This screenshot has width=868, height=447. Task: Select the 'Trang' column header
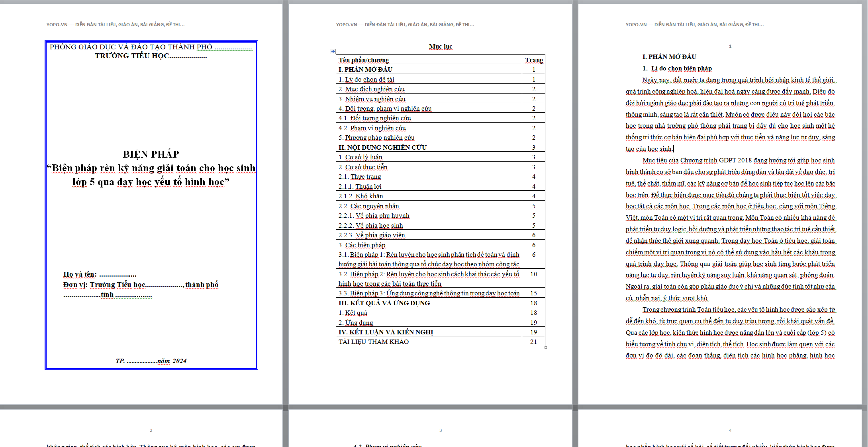tap(534, 60)
